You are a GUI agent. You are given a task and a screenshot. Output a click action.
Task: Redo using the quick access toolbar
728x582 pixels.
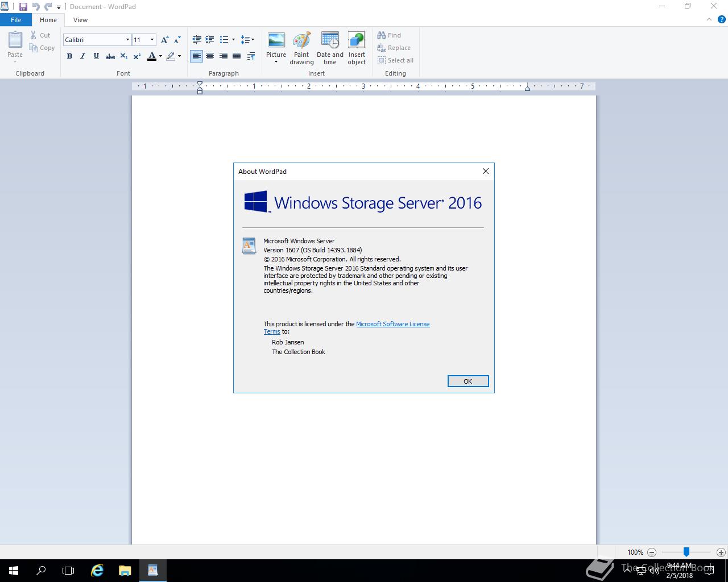pos(48,7)
